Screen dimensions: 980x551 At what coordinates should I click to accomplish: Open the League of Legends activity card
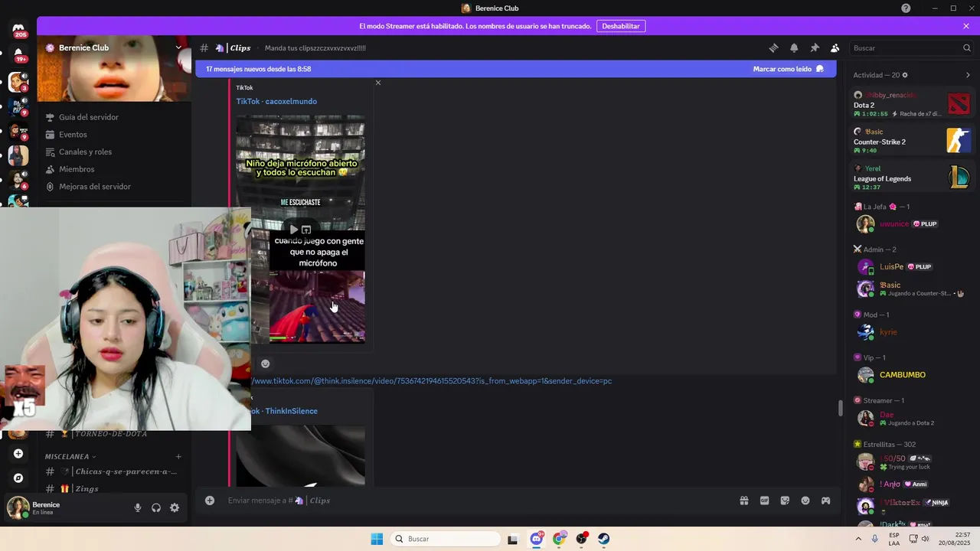click(912, 177)
